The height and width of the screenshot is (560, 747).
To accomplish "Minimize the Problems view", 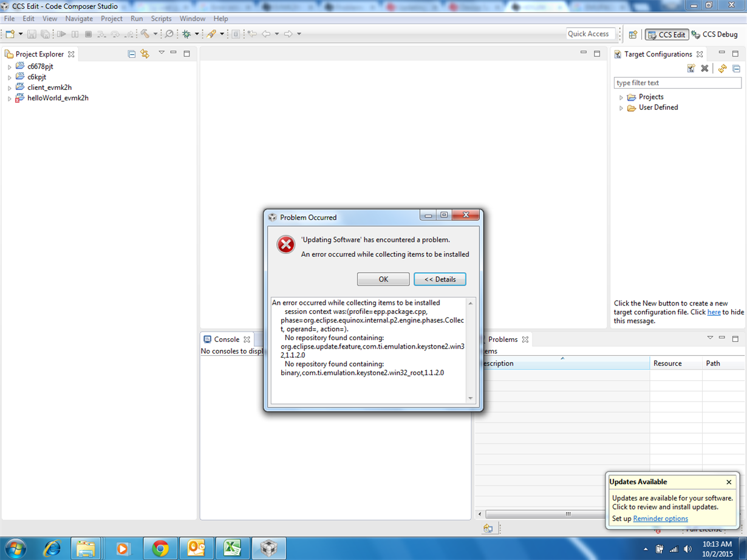I will 722,338.
